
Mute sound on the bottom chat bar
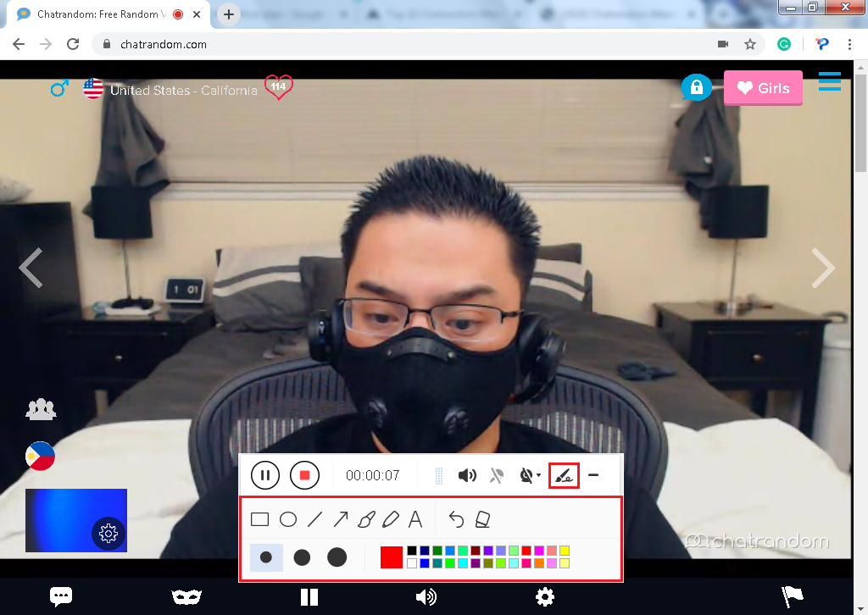tap(426, 596)
